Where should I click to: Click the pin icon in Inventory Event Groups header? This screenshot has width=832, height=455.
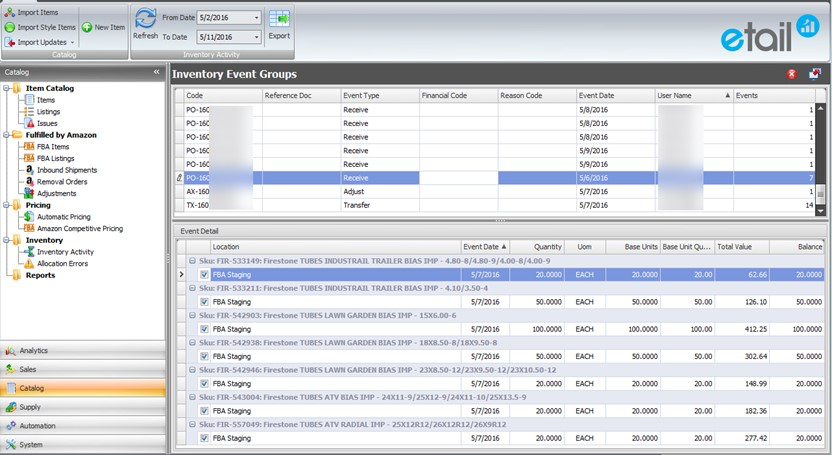click(x=814, y=74)
